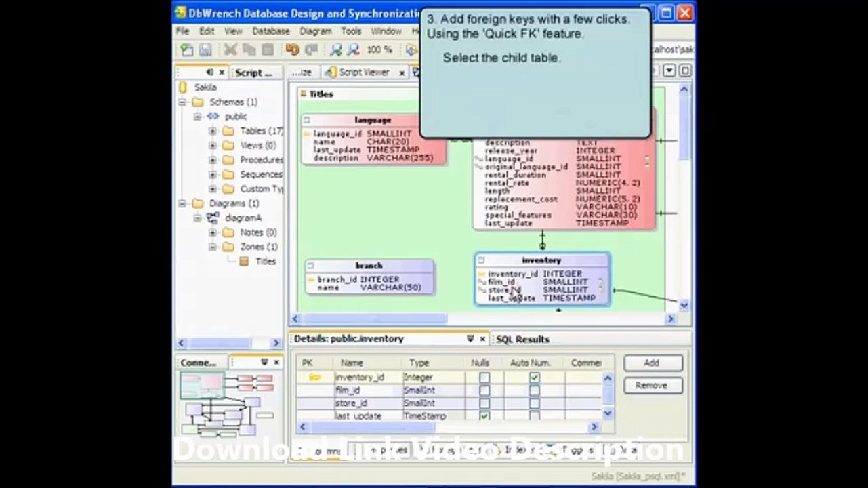868x488 pixels.
Task: Open the Diagram menu
Action: tap(315, 31)
